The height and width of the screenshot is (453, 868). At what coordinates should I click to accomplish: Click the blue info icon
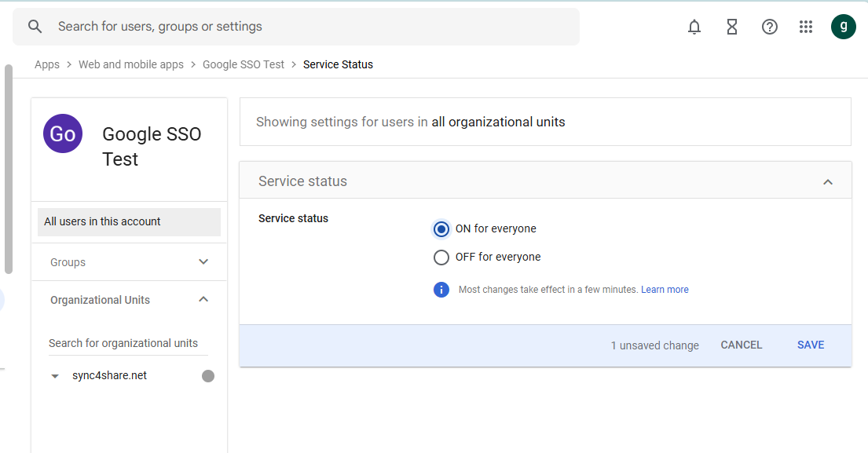pos(441,289)
